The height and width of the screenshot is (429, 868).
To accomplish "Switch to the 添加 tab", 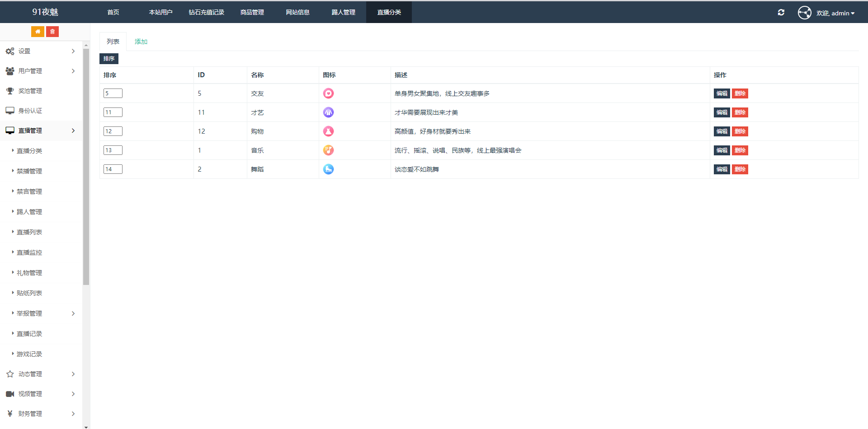I will coord(141,42).
